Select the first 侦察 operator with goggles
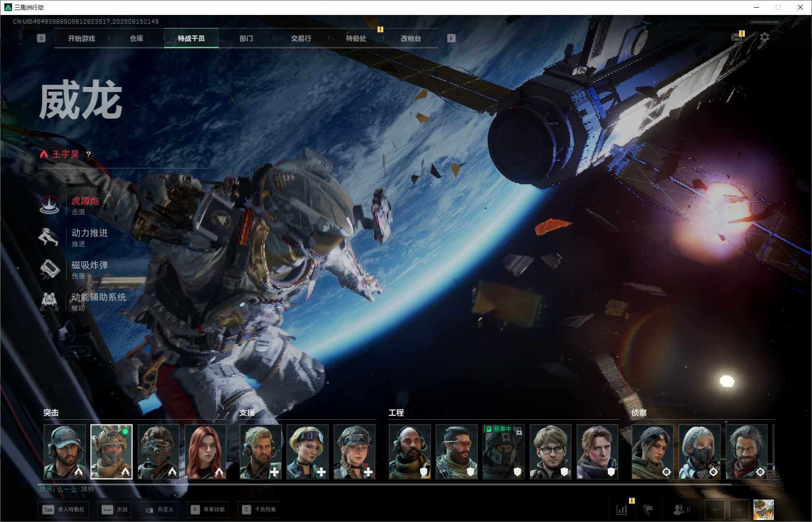Viewport: 812px width, 522px height. tap(653, 452)
